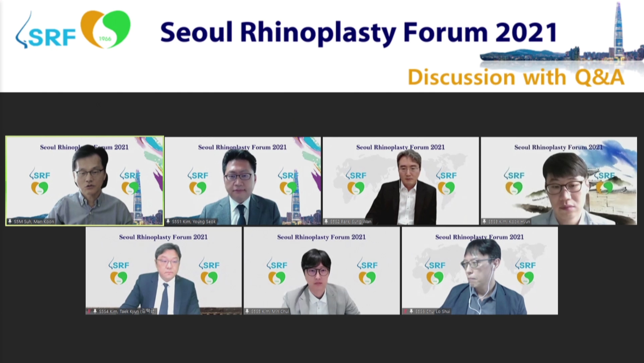The width and height of the screenshot is (644, 363).
Task: Click the Discussion with Q&A heading
Action: coord(516,77)
